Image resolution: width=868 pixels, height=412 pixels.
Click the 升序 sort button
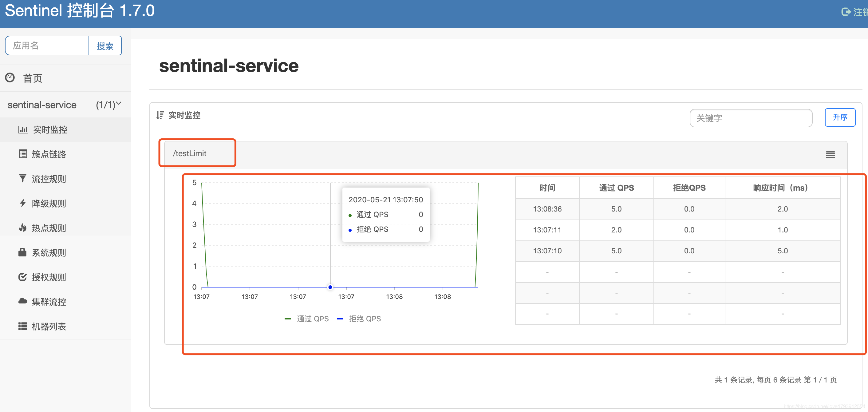(840, 117)
